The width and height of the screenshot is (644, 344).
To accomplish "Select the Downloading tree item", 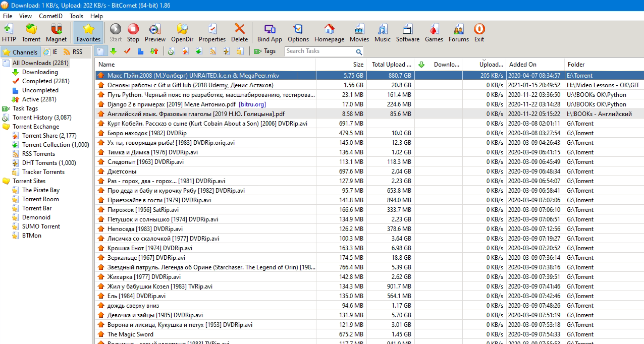I will pos(40,72).
